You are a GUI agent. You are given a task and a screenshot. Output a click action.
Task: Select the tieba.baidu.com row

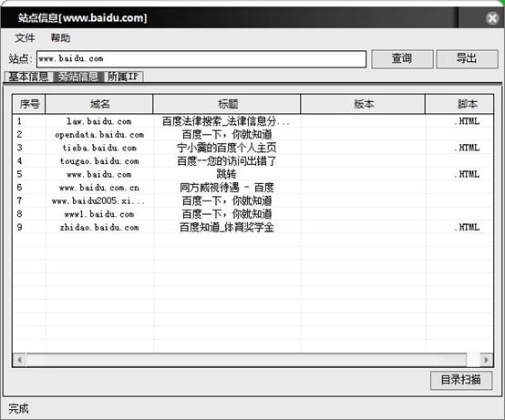tap(252, 148)
